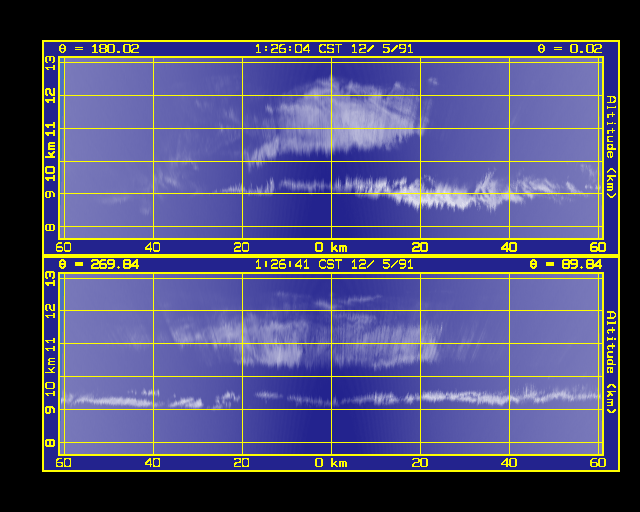Click the left-side 60 label under the lower plot

coord(63,463)
